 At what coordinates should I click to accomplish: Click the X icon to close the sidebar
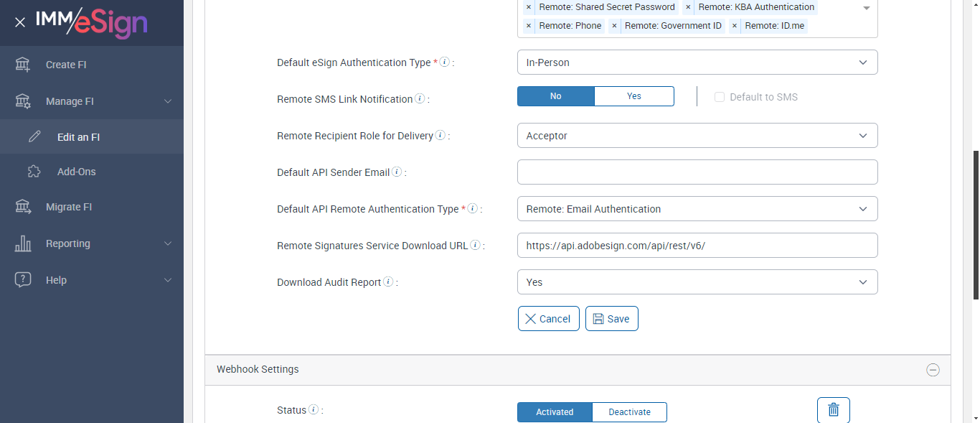tap(20, 22)
